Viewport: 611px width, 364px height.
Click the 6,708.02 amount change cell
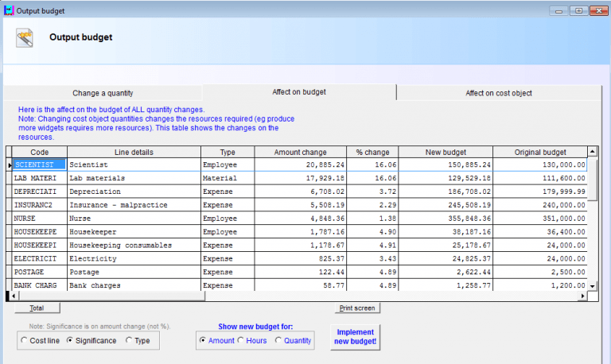301,192
